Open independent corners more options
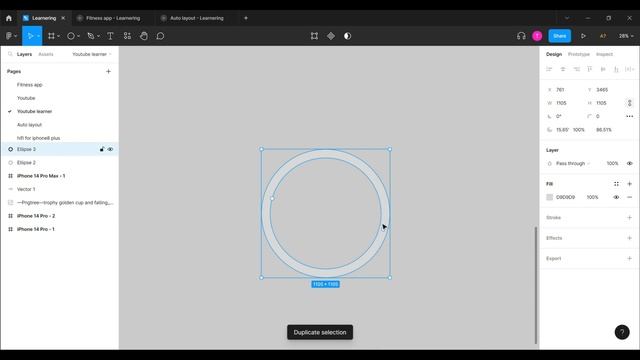The image size is (640, 360). click(x=629, y=116)
